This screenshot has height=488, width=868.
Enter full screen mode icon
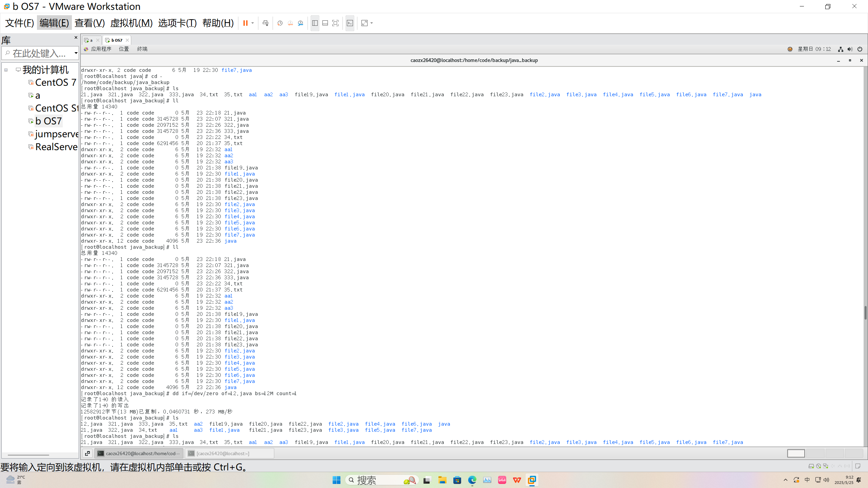[335, 23]
